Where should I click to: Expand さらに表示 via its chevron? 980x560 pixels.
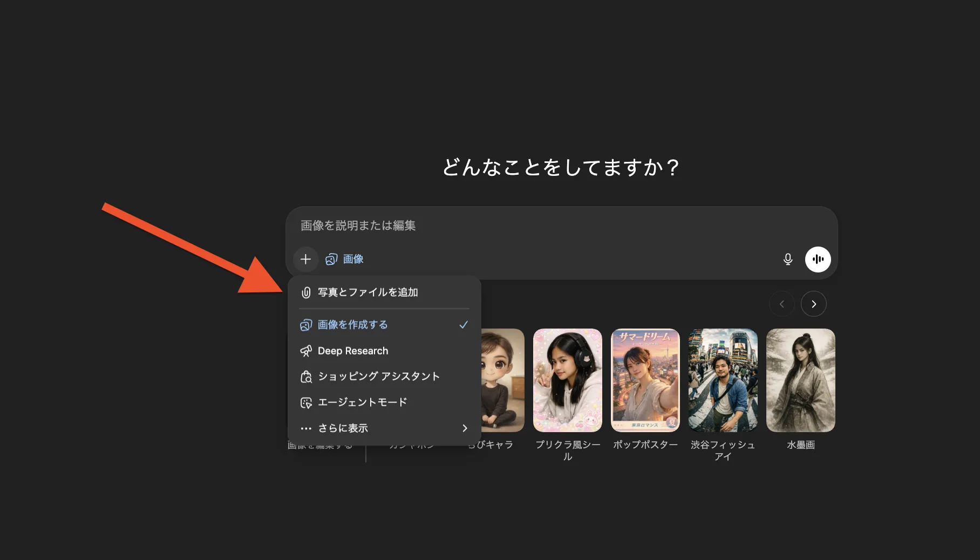[x=465, y=428]
